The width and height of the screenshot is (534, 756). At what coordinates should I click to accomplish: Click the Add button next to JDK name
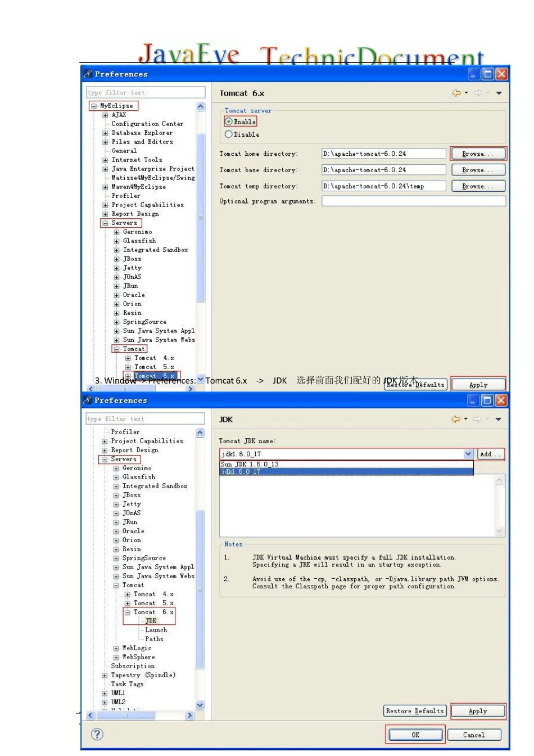[x=490, y=454]
